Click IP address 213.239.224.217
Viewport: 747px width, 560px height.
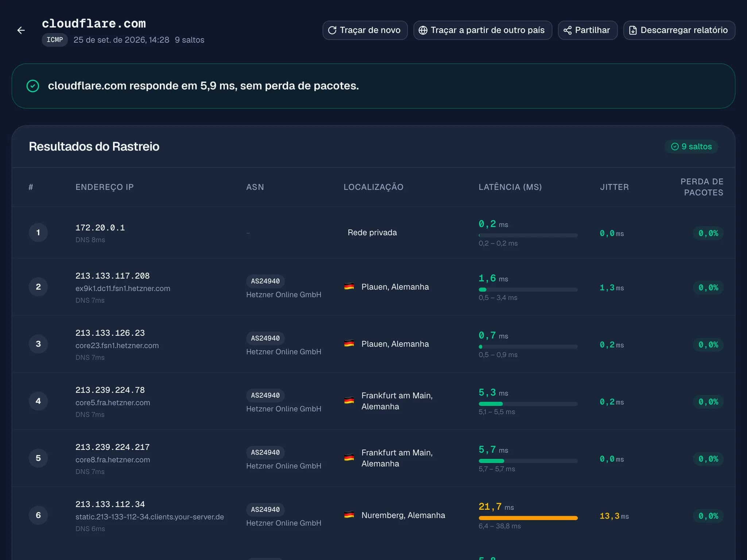[x=112, y=447]
